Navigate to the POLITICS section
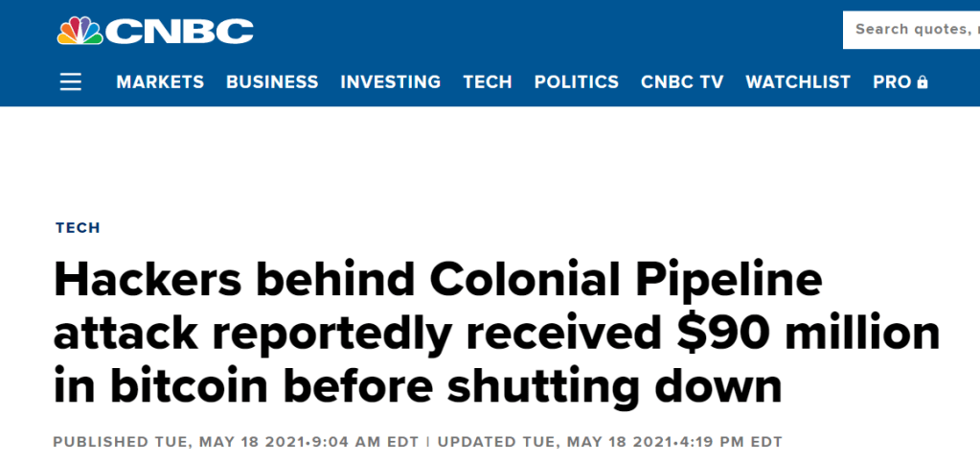980x462 pixels. [577, 82]
